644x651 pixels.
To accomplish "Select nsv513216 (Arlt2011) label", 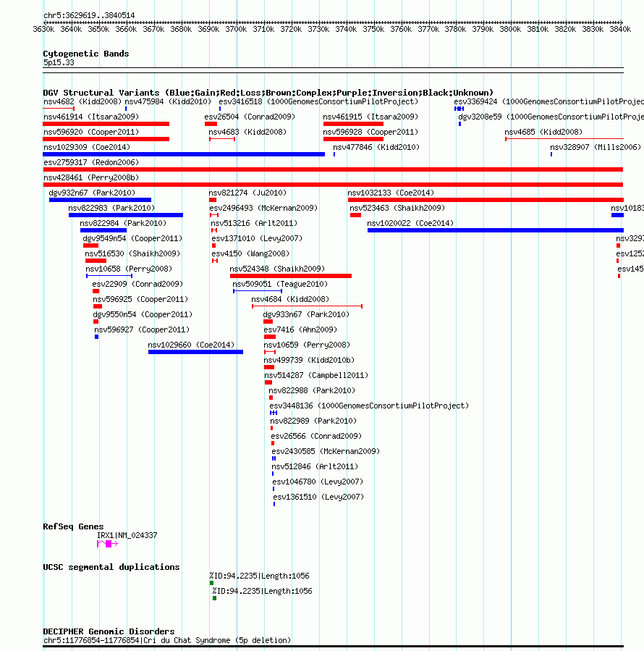I will [254, 223].
